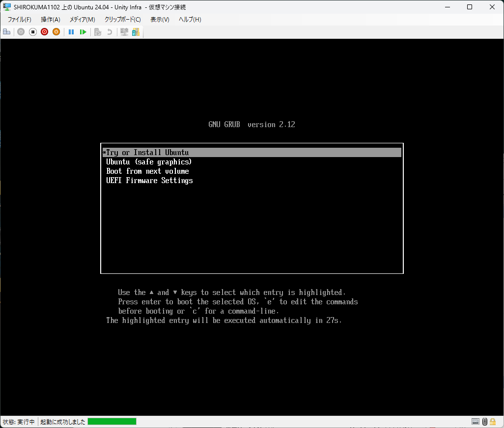
Task: Open the メディア(M) menu
Action: 83,20
